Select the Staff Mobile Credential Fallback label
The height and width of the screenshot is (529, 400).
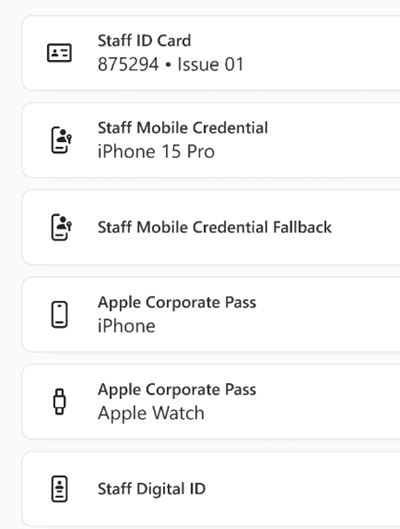click(215, 227)
